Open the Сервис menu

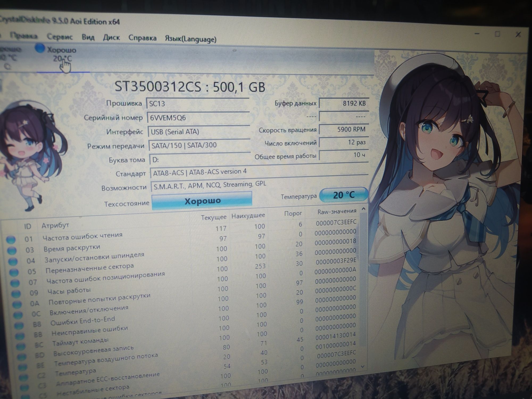(60, 37)
